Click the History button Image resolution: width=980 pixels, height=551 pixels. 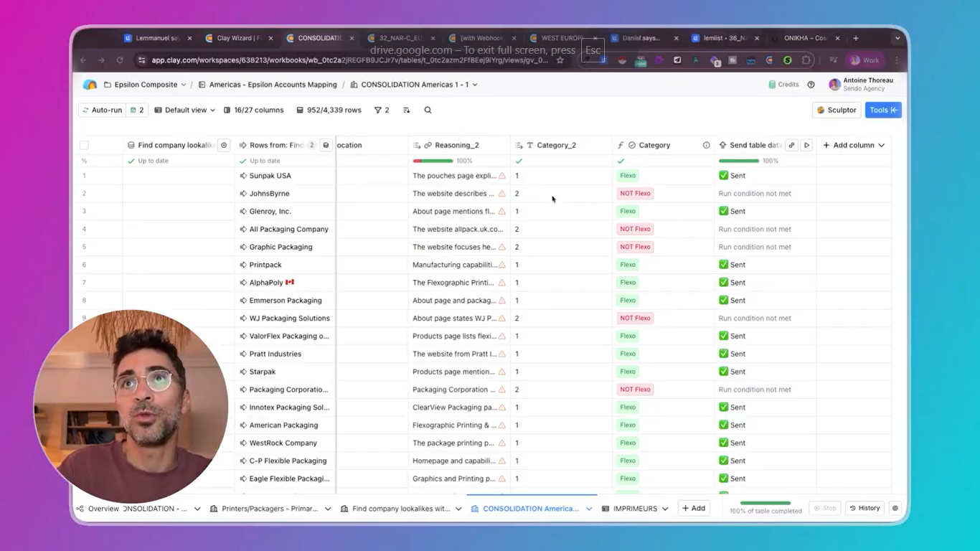pyautogui.click(x=864, y=508)
